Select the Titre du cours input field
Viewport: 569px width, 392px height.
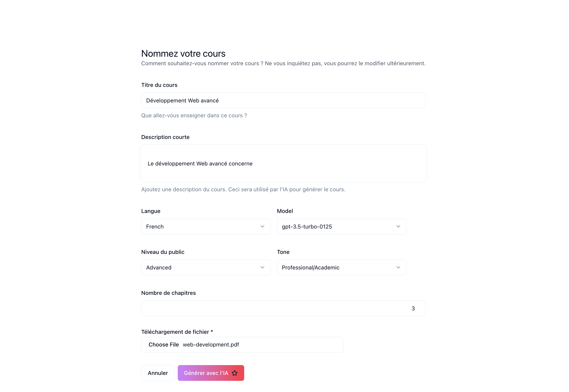click(283, 100)
